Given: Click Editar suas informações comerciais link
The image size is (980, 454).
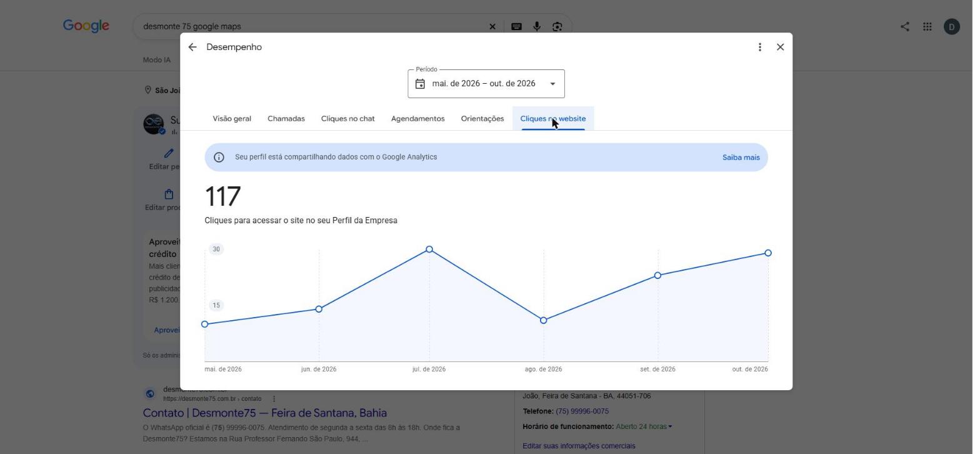Looking at the screenshot, I should point(579,446).
